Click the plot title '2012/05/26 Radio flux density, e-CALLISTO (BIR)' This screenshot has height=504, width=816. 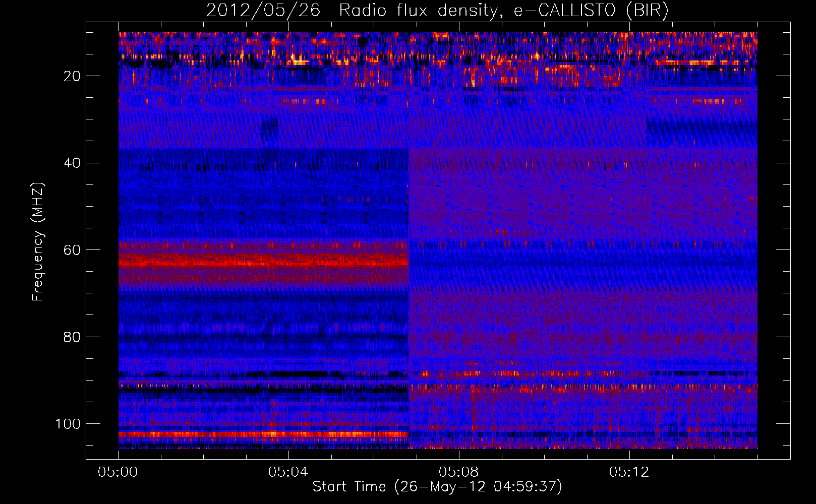pos(437,11)
